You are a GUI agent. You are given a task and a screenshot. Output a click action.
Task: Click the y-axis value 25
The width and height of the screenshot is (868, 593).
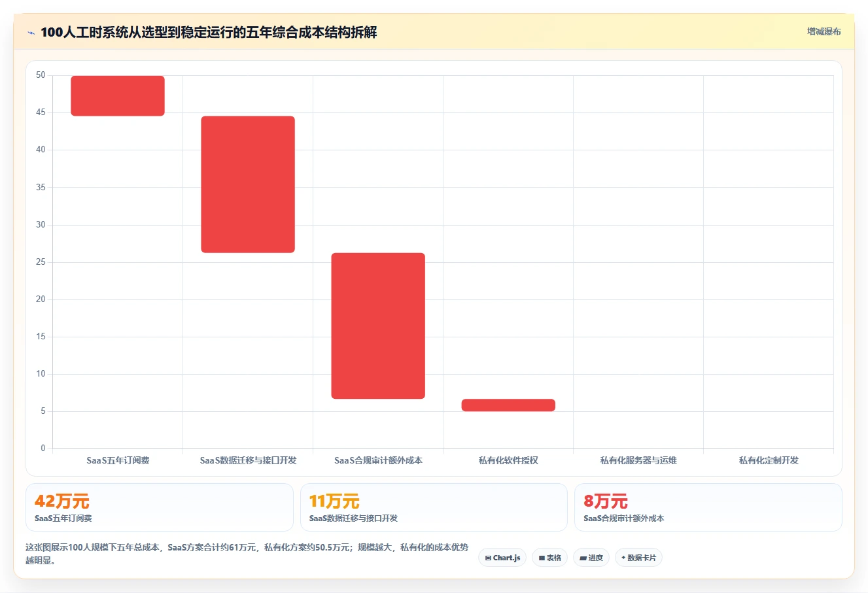41,262
